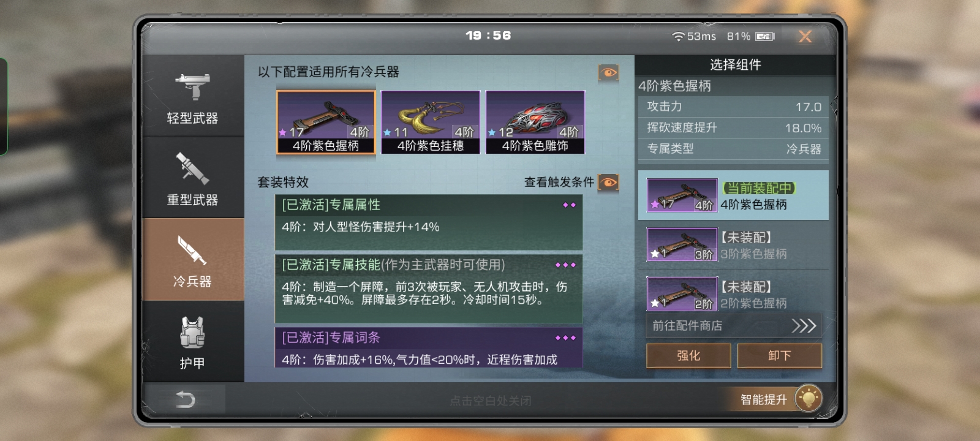Screen dimensions: 980x441
Task: Select the 护甲 armor vest icon
Action: tap(193, 342)
